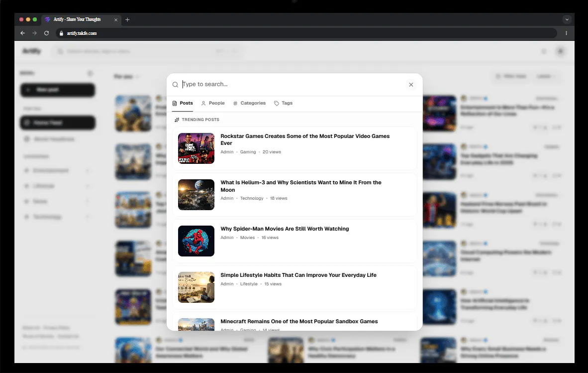Click 'Technology' category on Helium-3 post
The height and width of the screenshot is (373, 588).
tap(252, 199)
